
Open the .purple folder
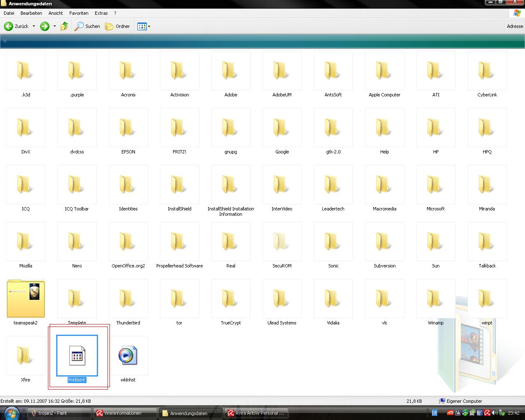click(x=77, y=71)
